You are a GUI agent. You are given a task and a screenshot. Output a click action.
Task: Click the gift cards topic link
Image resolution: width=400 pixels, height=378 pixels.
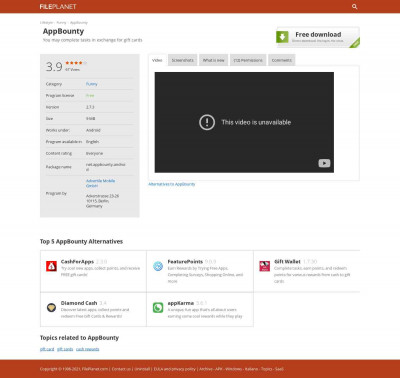click(65, 349)
